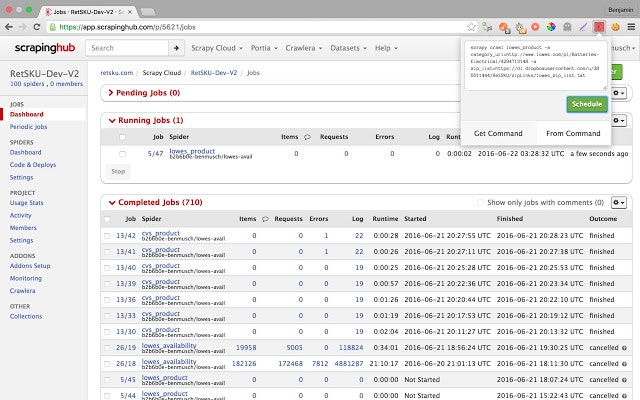
Task: Switch to the From Command tab
Action: 573,133
